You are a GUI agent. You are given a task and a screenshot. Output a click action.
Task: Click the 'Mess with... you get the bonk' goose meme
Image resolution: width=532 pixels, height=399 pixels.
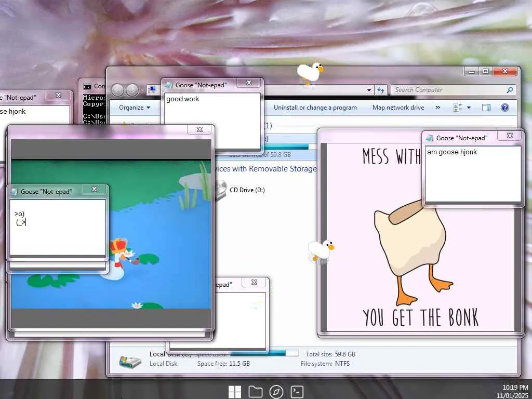point(421,237)
